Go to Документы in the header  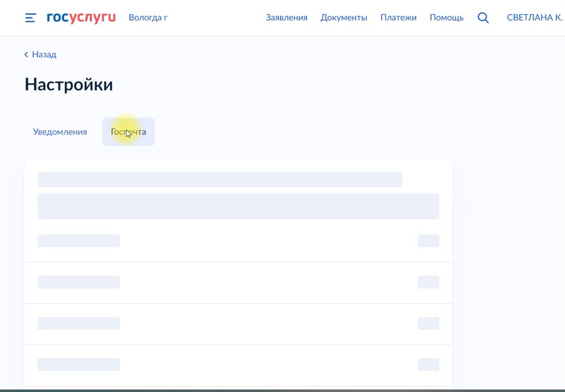(343, 17)
